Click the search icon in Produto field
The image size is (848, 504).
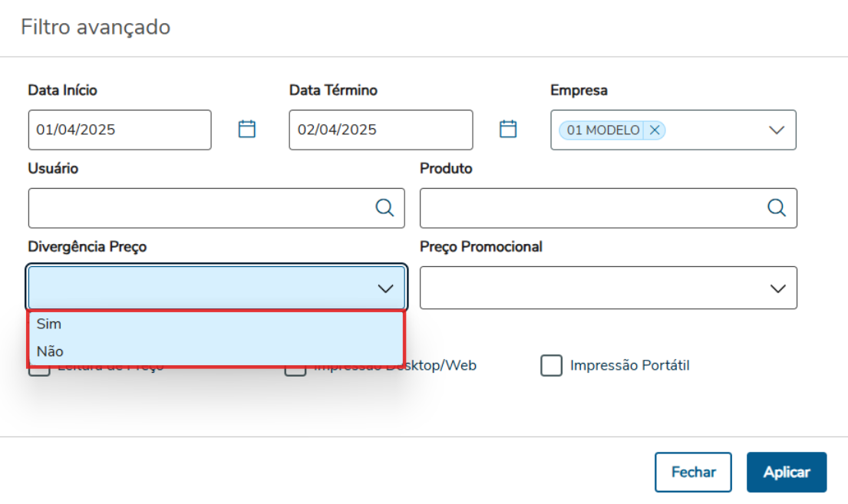pyautogui.click(x=777, y=208)
